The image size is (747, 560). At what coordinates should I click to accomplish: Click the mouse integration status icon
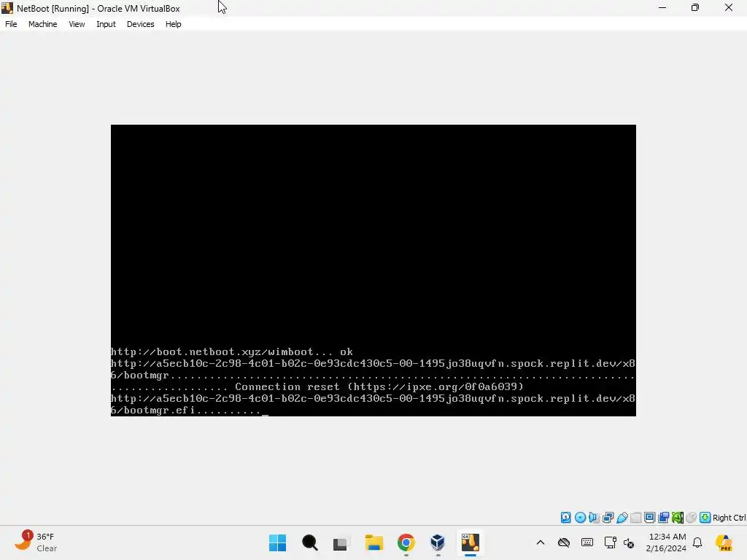coord(692,518)
